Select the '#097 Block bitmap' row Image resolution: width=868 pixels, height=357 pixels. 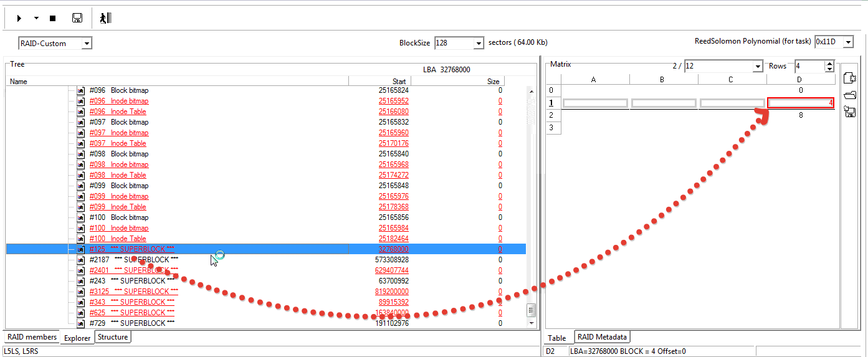tap(266, 122)
